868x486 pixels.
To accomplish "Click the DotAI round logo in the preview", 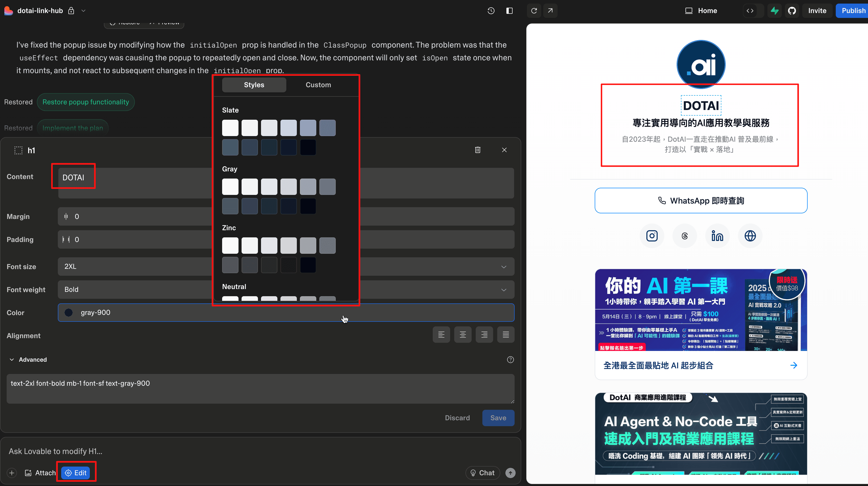I will pos(701,64).
